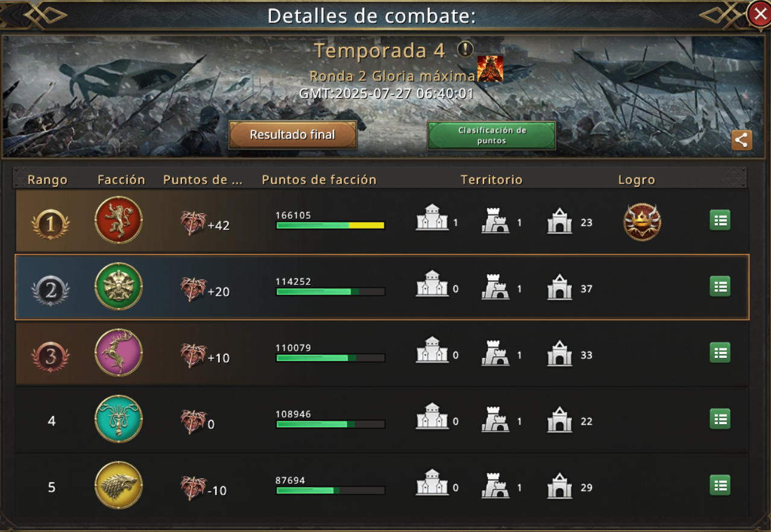Show season info via exclamation icon
The image size is (771, 532).
(x=465, y=49)
